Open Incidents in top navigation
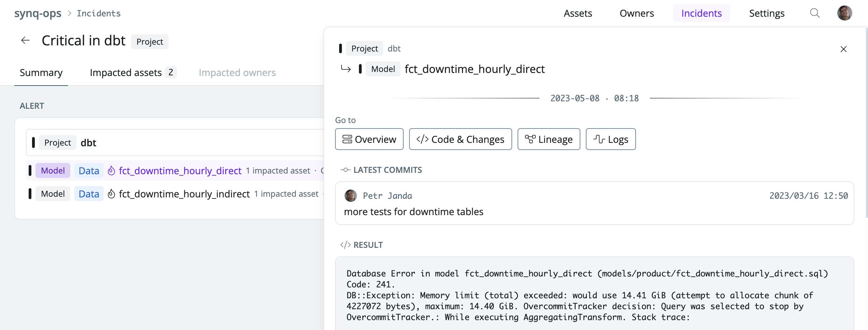 701,13
